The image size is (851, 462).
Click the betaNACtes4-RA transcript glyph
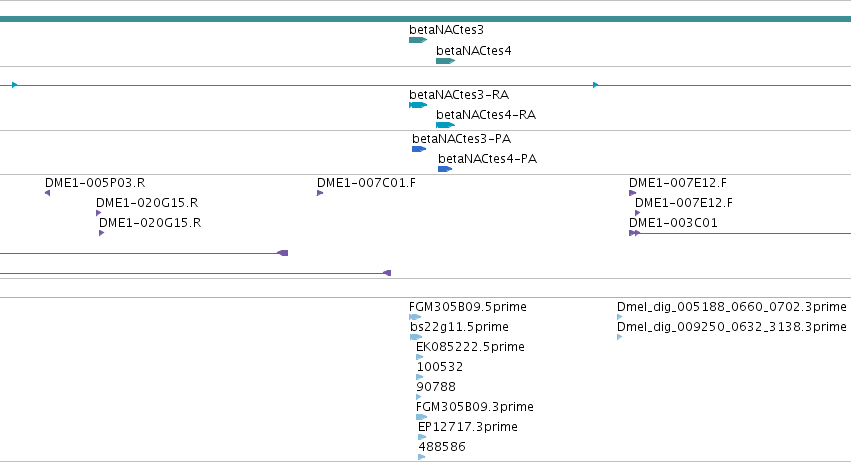[445, 125]
